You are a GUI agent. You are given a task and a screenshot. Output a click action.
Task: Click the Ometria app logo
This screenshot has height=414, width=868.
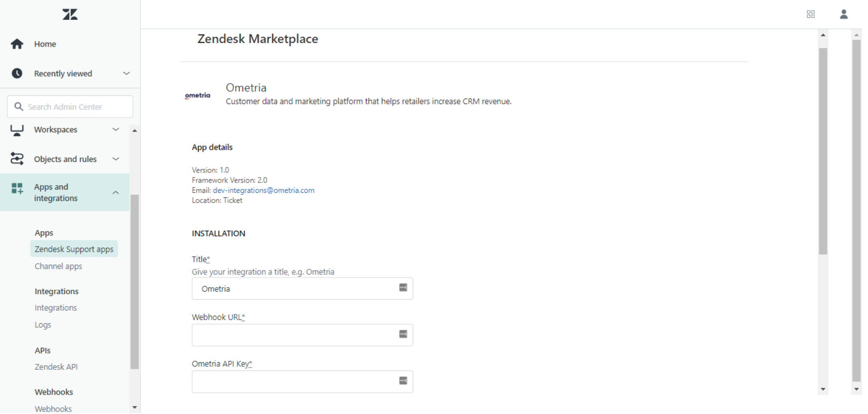pyautogui.click(x=197, y=95)
